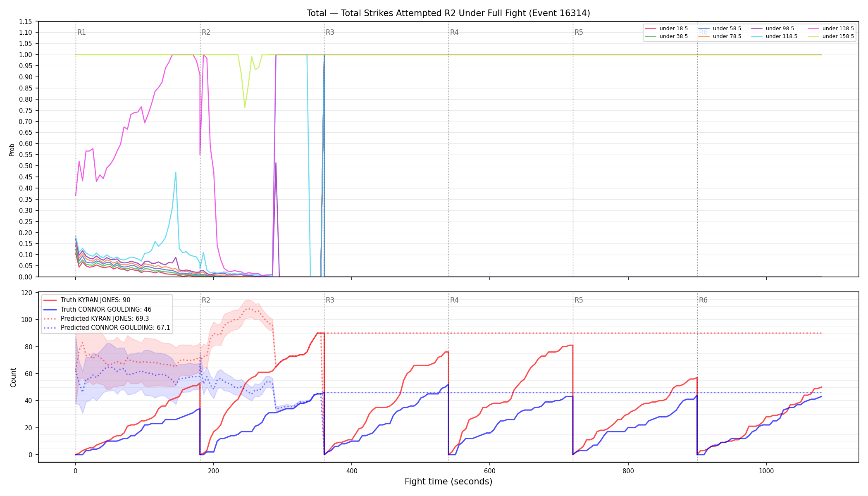Click the R5 round label in probability chart
The width and height of the screenshot is (868, 496).
click(x=579, y=32)
